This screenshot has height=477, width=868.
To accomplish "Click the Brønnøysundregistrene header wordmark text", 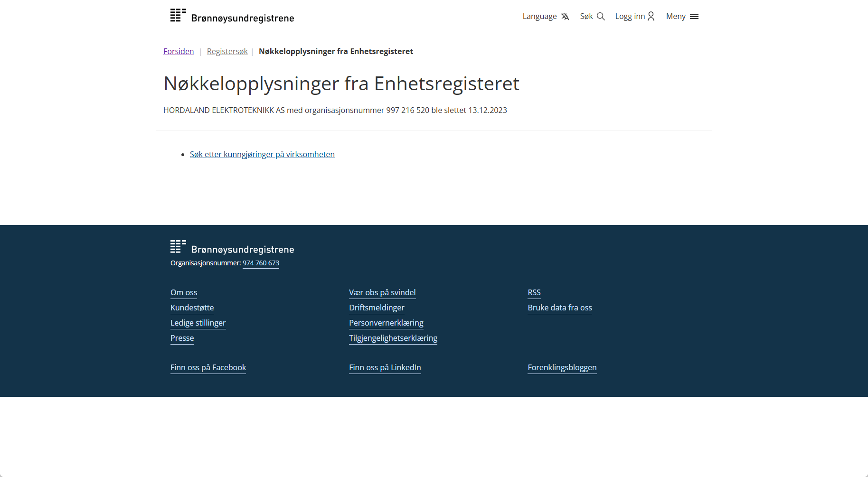I will point(243,19).
